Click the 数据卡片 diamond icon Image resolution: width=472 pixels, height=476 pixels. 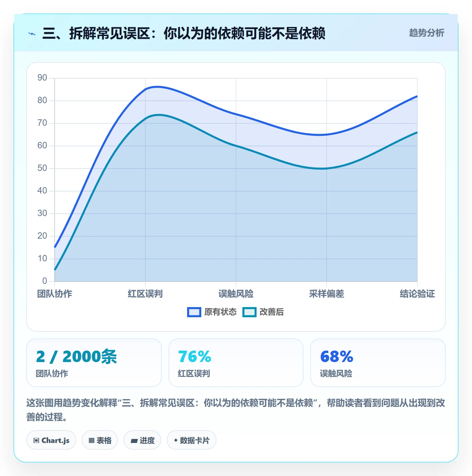pos(176,440)
